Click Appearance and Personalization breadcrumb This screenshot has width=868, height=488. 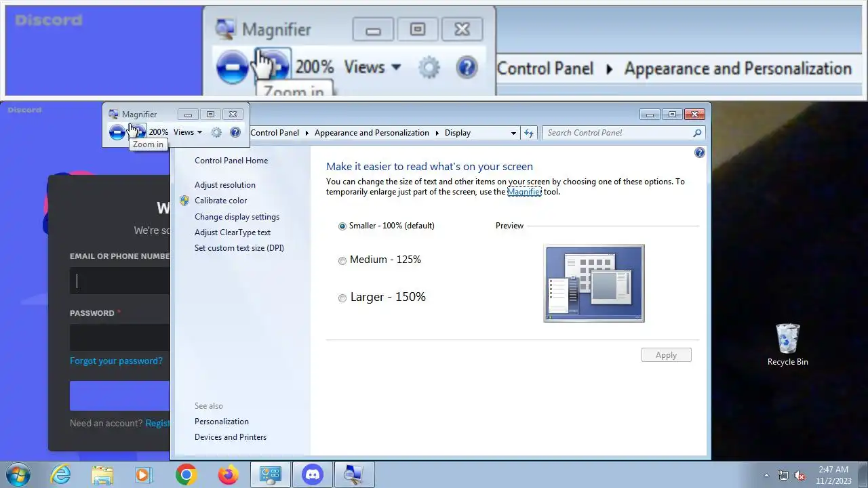tap(372, 133)
